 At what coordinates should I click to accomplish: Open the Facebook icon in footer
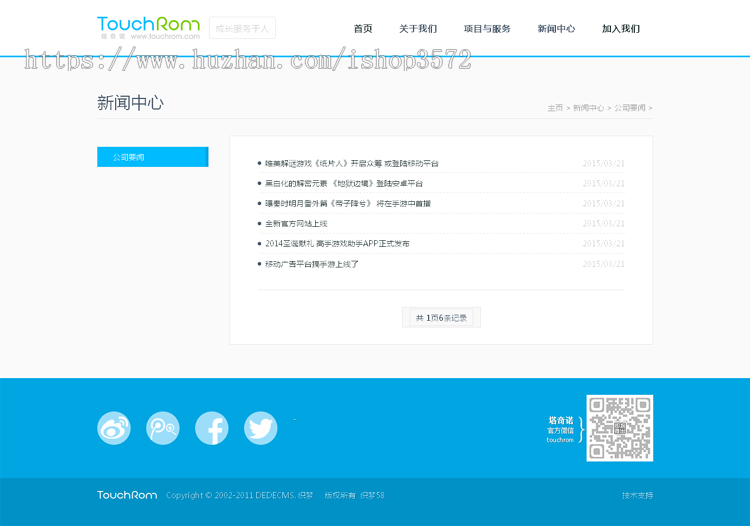pyautogui.click(x=212, y=428)
